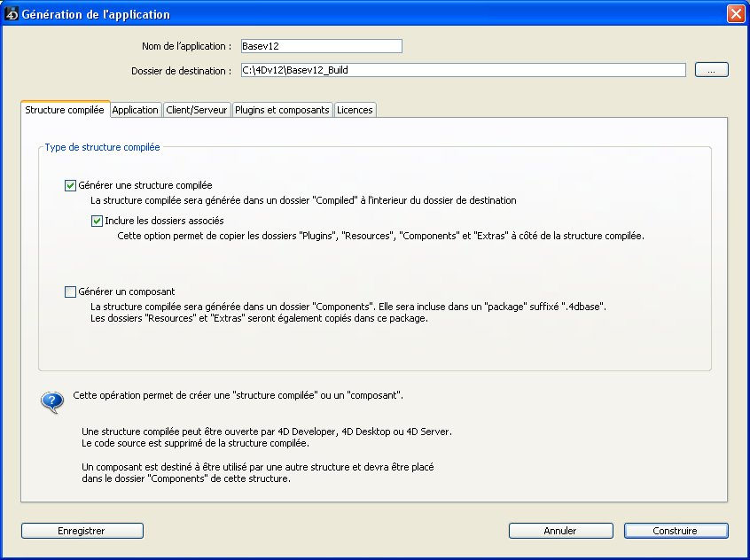The width and height of the screenshot is (750, 560).
Task: Click the blue question mark help icon
Action: (52, 401)
